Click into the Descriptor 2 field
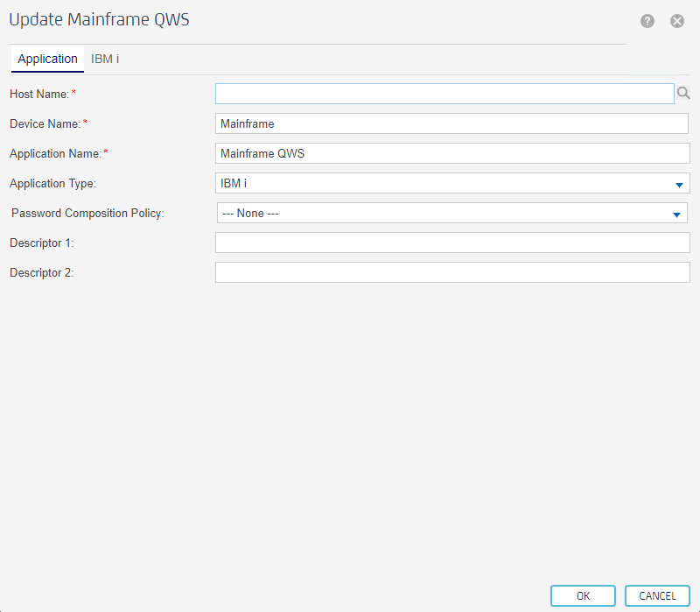Image resolution: width=700 pixels, height=612 pixels. click(451, 272)
